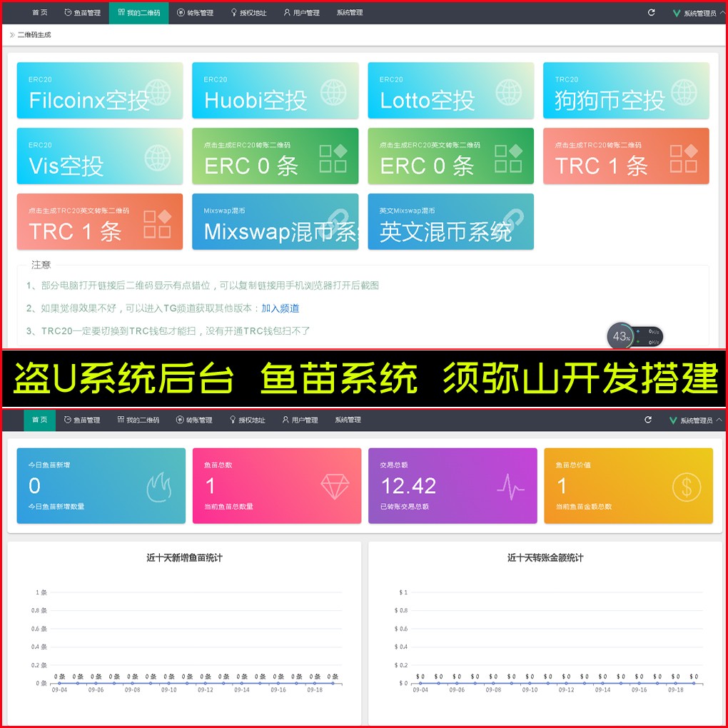Click the diamond icon on 鱼苗总数 card
Screen dimensions: 728x728
(x=335, y=487)
